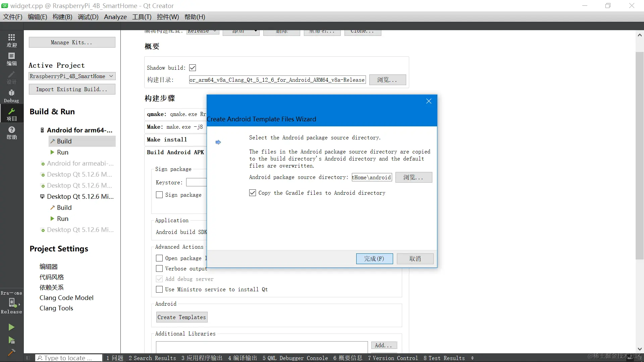Open the 4 编译输出 compile output pane

[243, 358]
